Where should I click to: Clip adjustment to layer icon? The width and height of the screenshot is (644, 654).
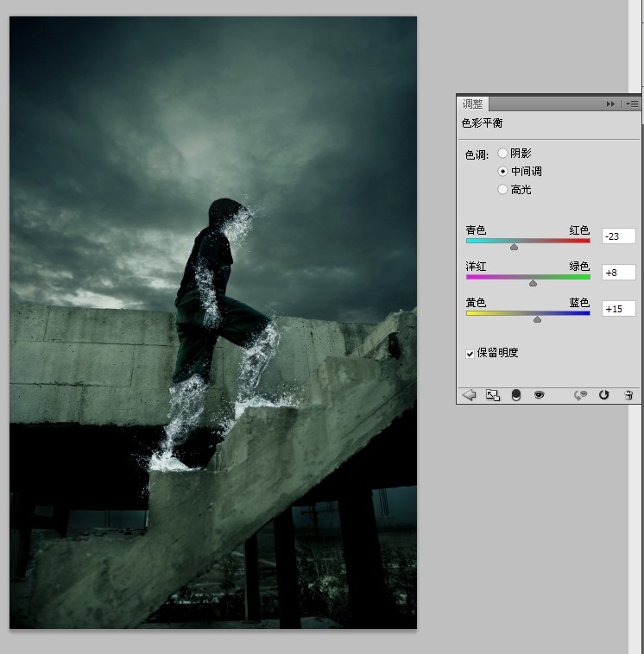[516, 394]
